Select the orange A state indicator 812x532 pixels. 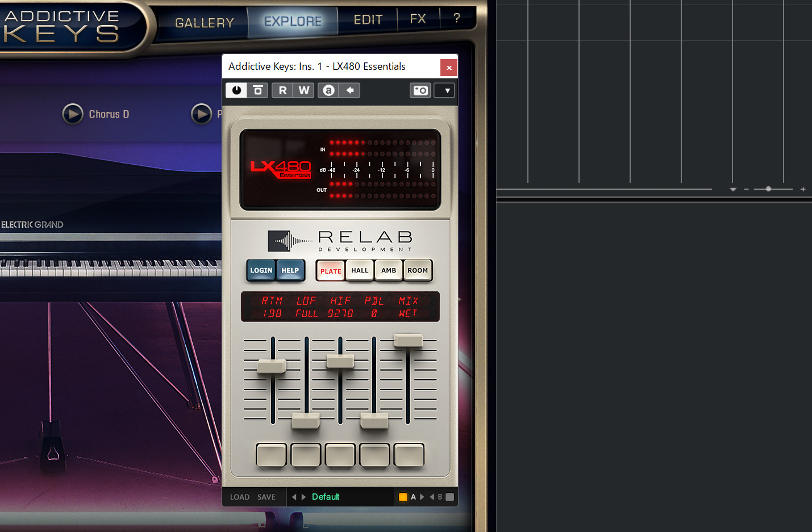pos(403,497)
